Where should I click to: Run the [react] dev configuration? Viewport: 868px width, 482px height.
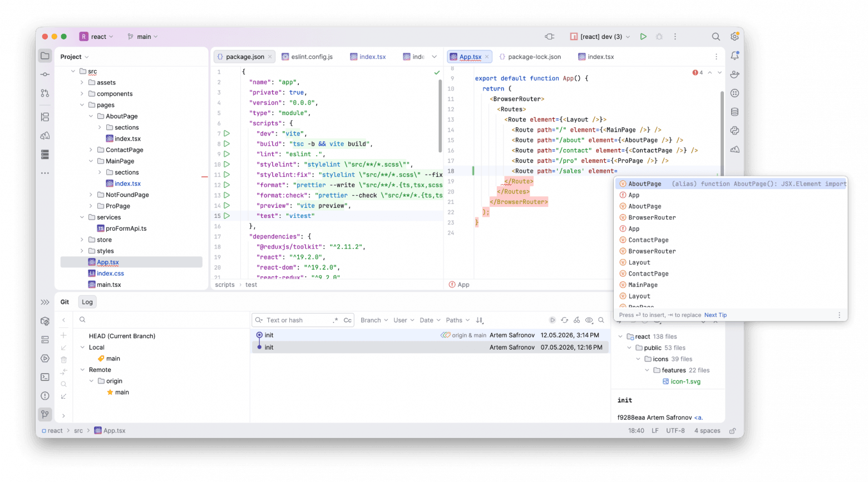[643, 37]
